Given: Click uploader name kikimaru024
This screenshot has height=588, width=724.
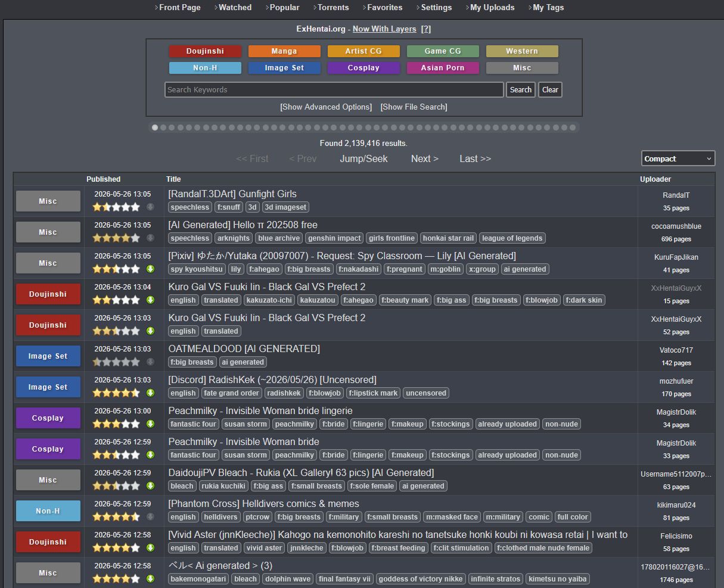Looking at the screenshot, I should tap(676, 505).
